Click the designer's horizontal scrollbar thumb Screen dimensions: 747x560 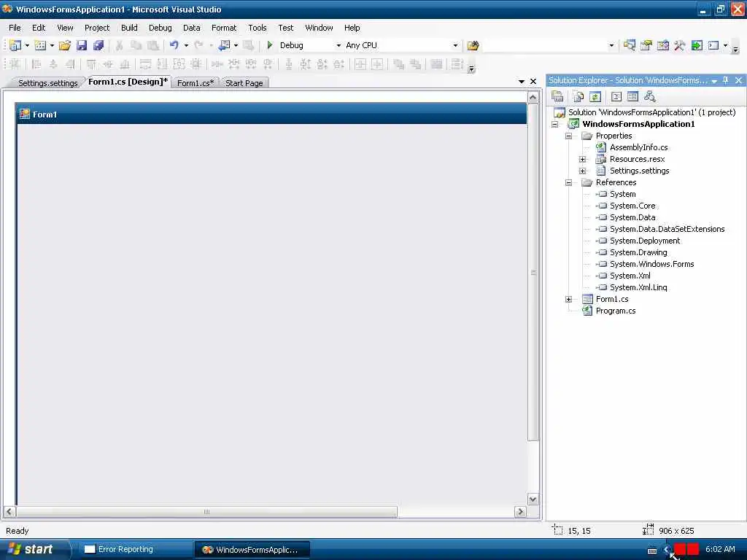tap(206, 512)
